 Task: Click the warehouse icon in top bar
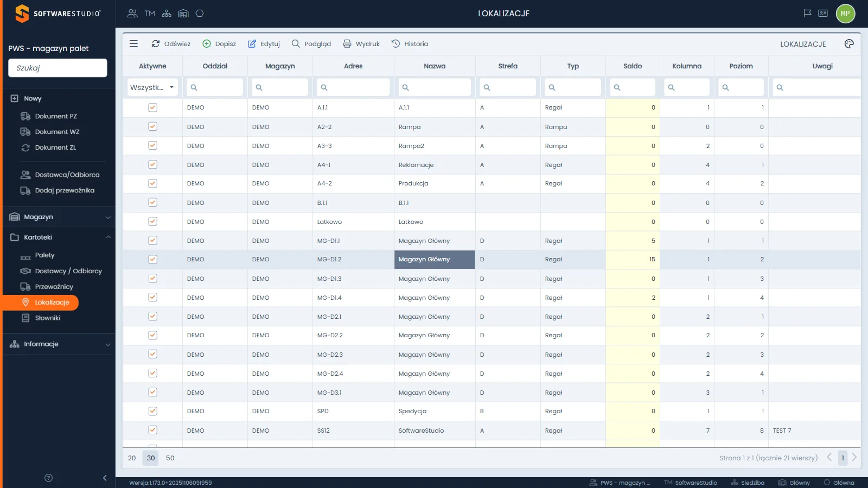coord(183,14)
